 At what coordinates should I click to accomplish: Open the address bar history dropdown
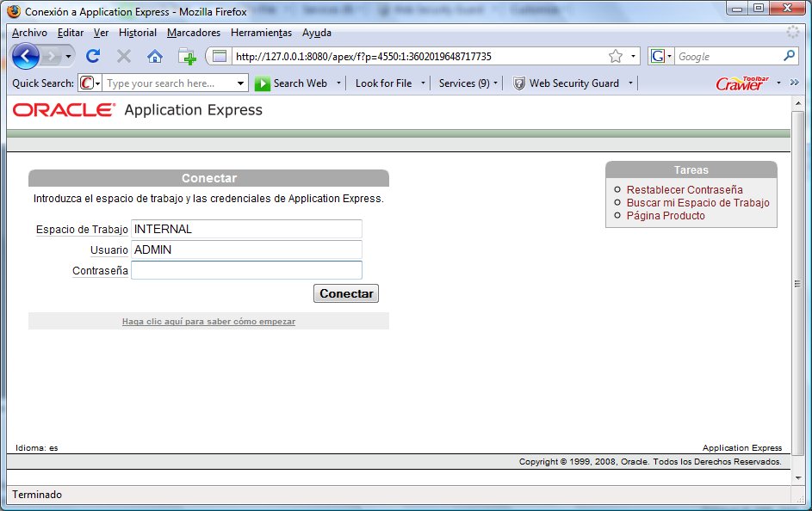[x=634, y=56]
